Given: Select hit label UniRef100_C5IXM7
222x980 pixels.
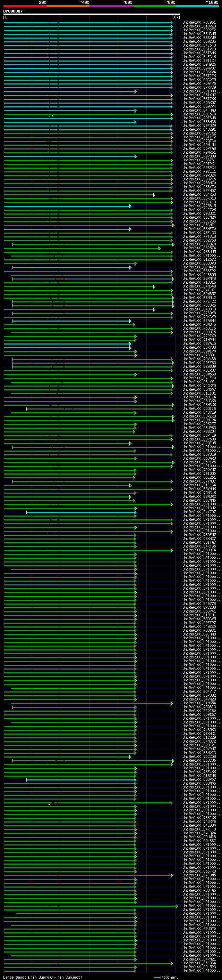Looking at the screenshot, I should click(x=199, y=95).
